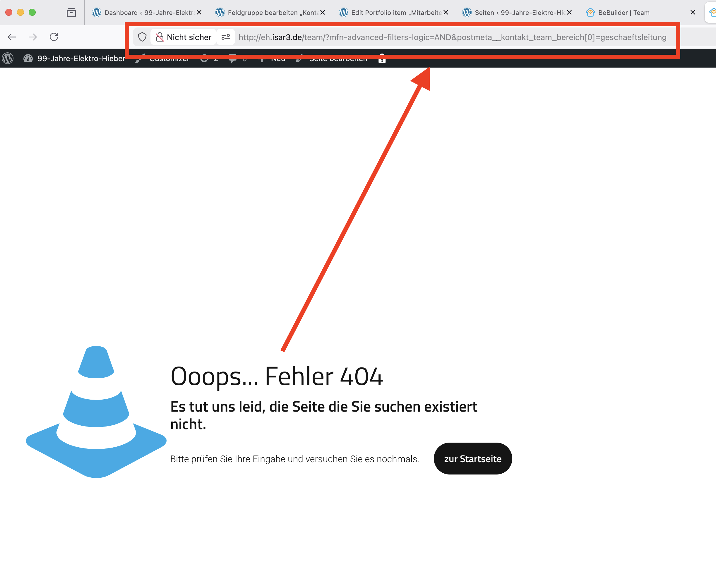Reload the current page
This screenshot has height=588, width=716.
pyautogui.click(x=54, y=37)
